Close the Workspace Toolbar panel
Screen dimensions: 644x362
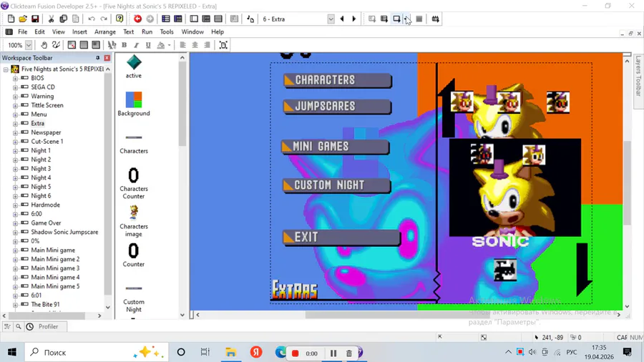pos(107,58)
